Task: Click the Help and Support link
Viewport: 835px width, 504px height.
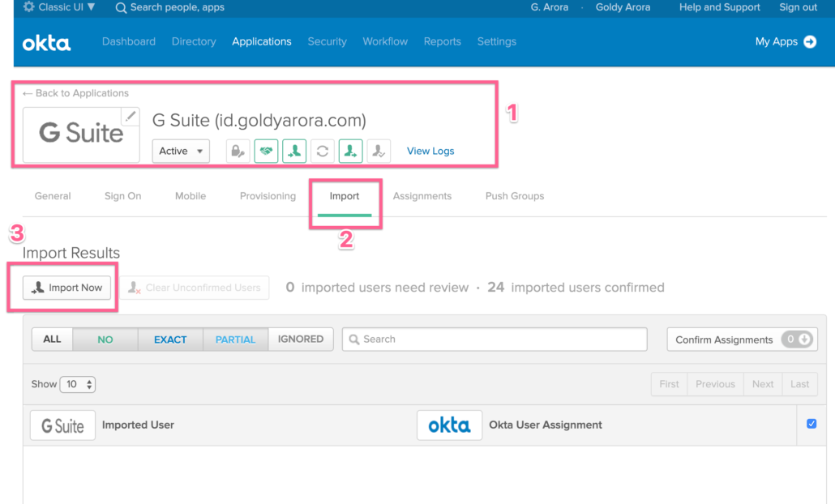Action: click(719, 7)
